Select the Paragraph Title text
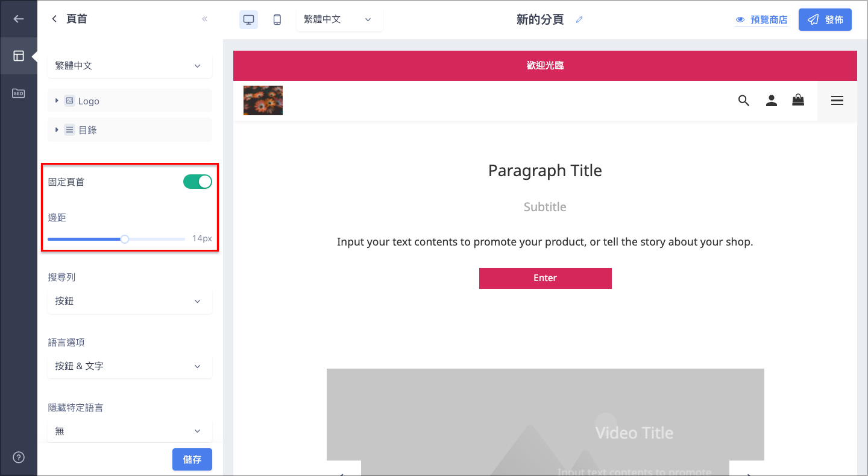The image size is (868, 476). pyautogui.click(x=545, y=171)
